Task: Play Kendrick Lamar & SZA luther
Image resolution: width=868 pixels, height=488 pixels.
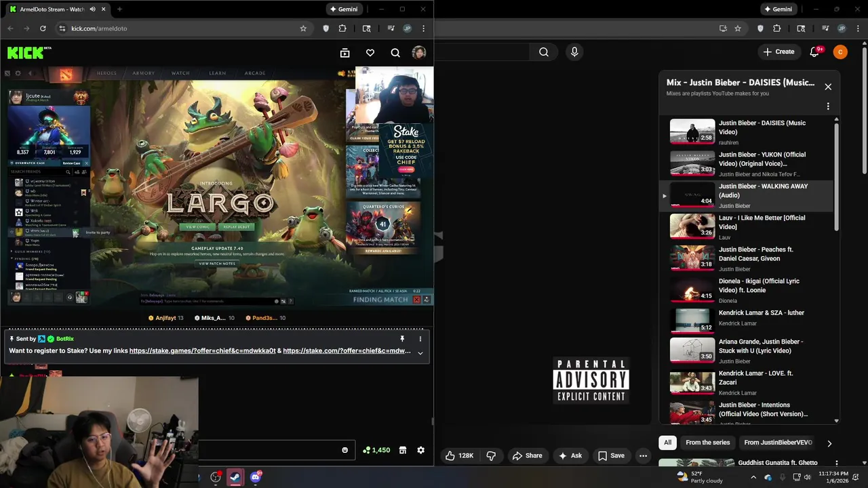Action: click(745, 322)
